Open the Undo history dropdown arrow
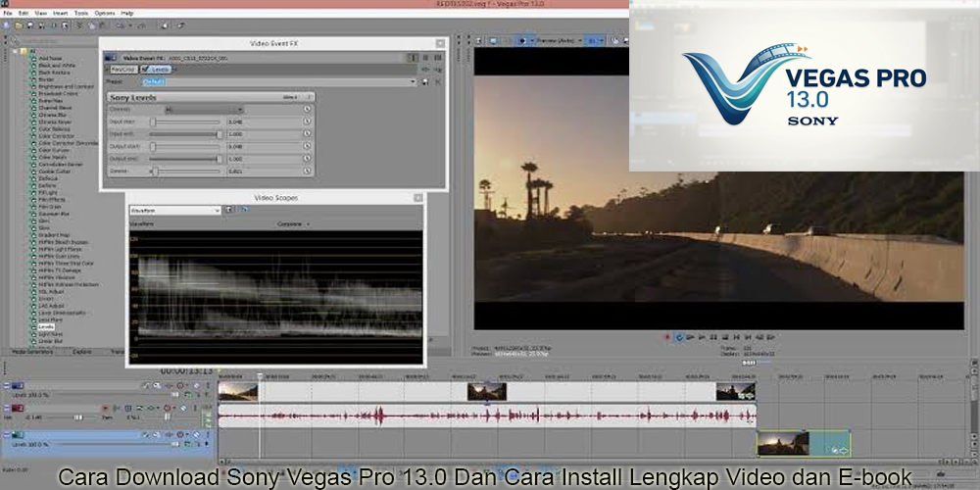Screen dimensions: 980x490 click(129, 25)
